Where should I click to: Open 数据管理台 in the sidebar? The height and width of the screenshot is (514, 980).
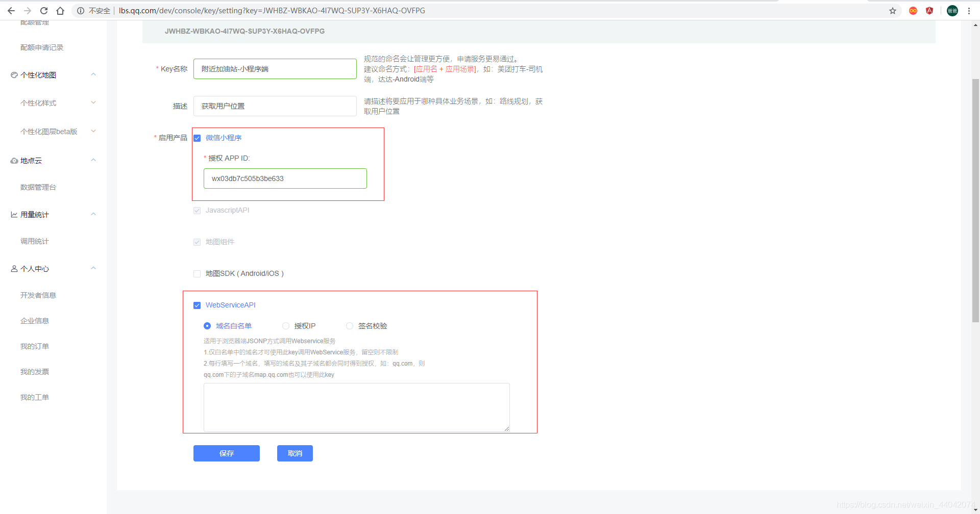click(38, 187)
